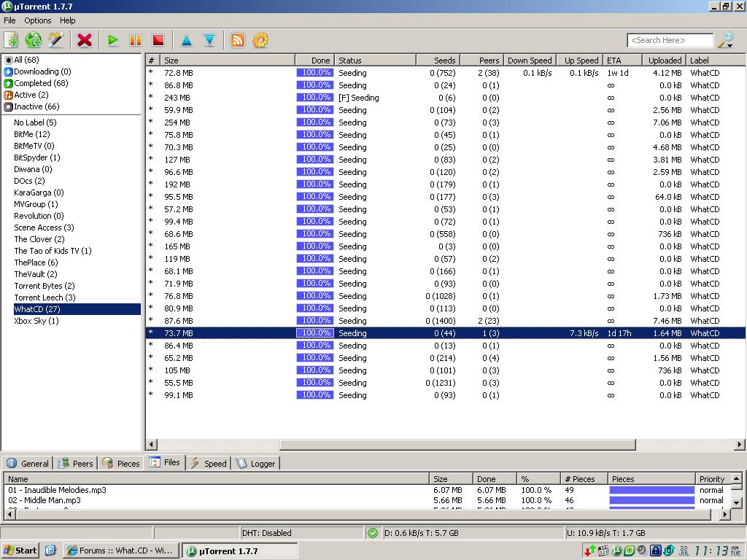The image size is (747, 560).
Task: Click the red X Remove torrent icon
Action: coord(85,41)
